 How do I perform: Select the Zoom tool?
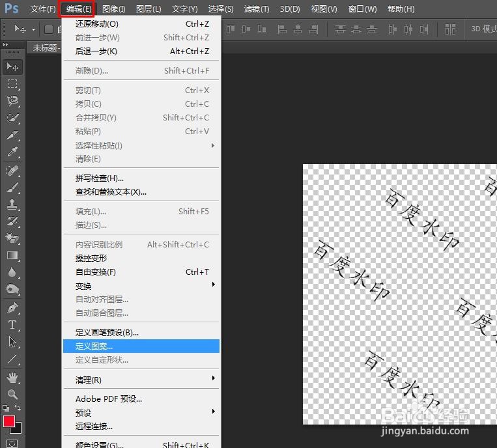point(12,394)
